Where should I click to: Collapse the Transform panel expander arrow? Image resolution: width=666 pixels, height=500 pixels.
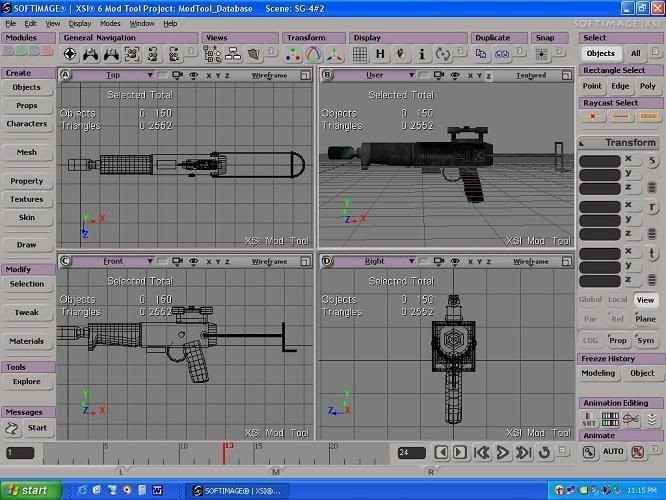[x=582, y=144]
